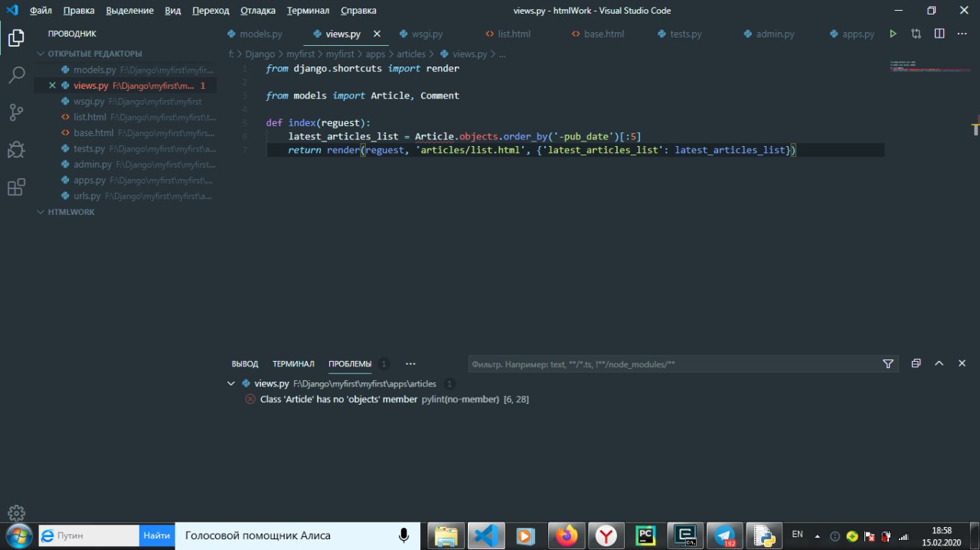Viewport: 980px width, 550px height.
Task: Collapse all problems in the panel
Action: 916,364
